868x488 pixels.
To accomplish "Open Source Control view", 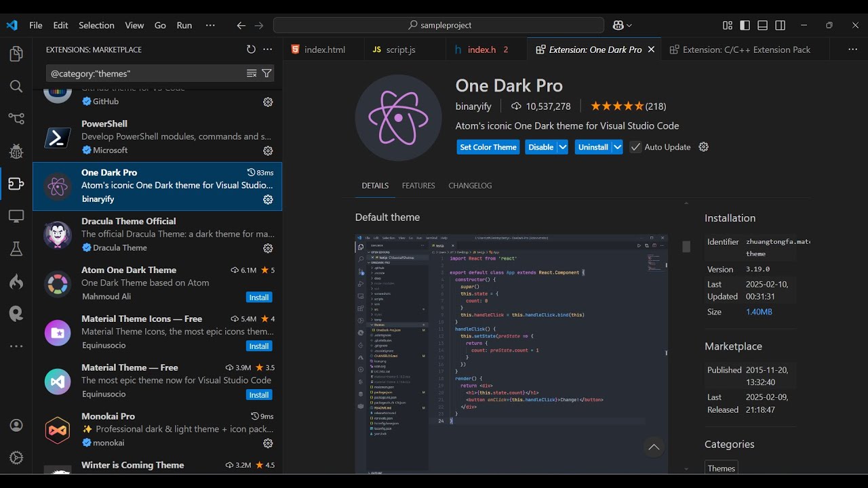I will pos(16,119).
